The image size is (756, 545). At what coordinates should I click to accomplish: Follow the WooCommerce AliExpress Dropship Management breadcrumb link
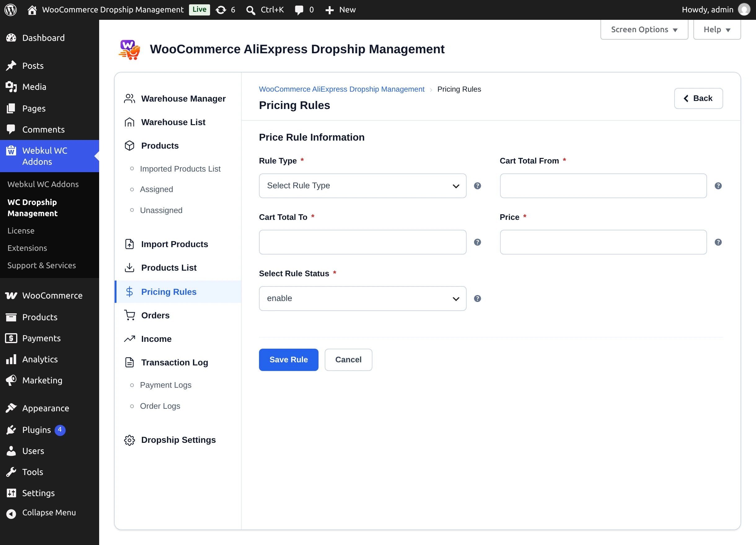[342, 89]
